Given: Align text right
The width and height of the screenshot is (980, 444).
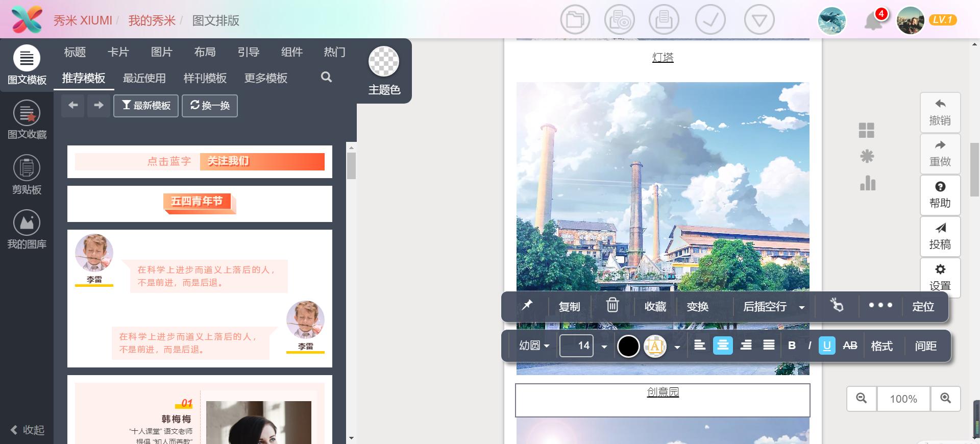Looking at the screenshot, I should tap(746, 346).
